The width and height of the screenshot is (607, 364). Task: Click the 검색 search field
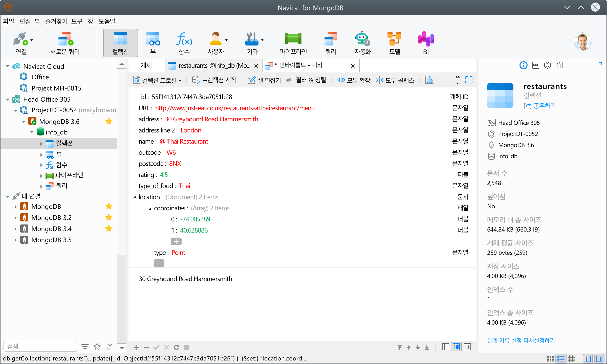tap(40, 346)
